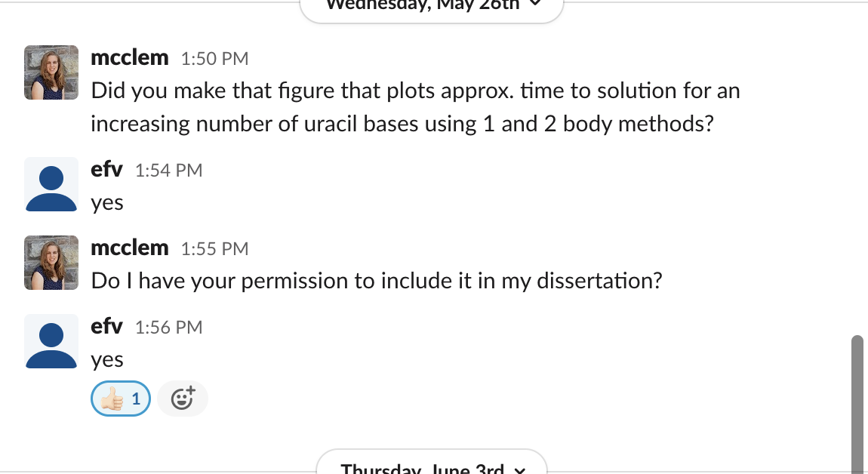The height and width of the screenshot is (474, 868).
Task: Click the 1:55 PM message timestamp
Action: click(x=215, y=249)
